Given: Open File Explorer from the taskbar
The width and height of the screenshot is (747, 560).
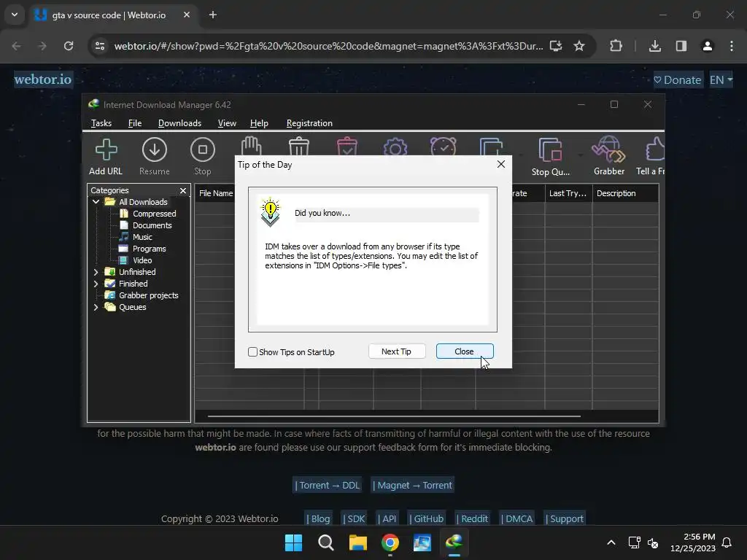Looking at the screenshot, I should click(x=357, y=542).
